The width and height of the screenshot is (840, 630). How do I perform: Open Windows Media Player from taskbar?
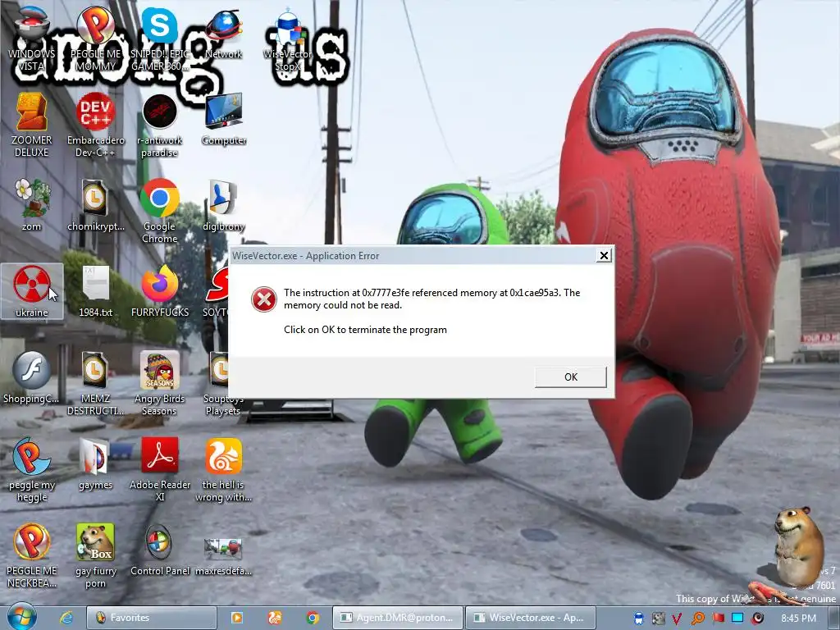[237, 618]
